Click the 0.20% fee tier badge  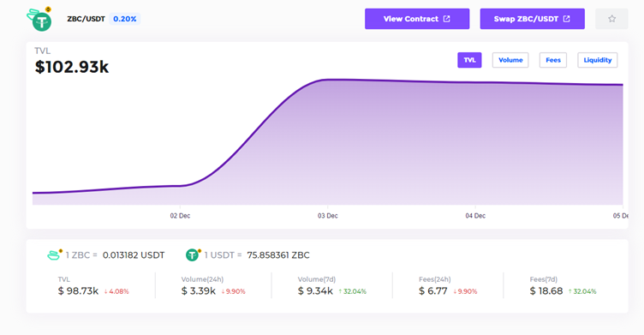(125, 19)
